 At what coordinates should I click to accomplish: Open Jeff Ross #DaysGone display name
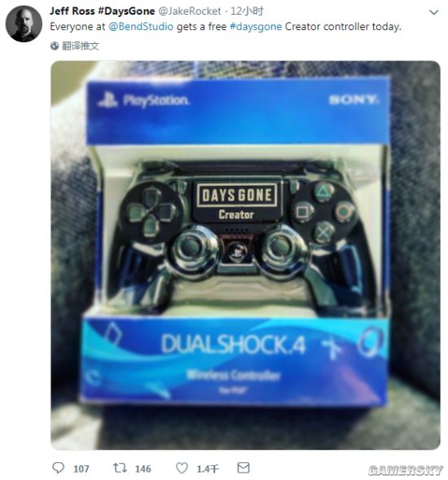click(x=103, y=11)
